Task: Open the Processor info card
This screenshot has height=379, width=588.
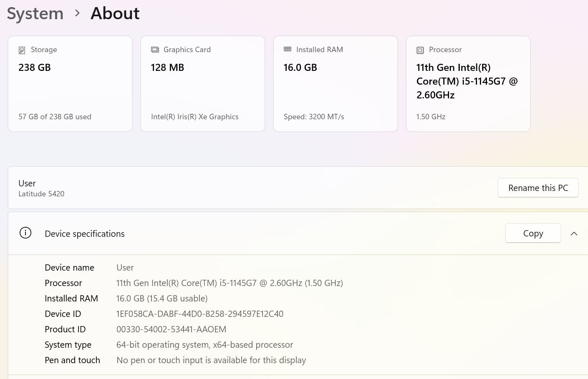Action: (468, 84)
